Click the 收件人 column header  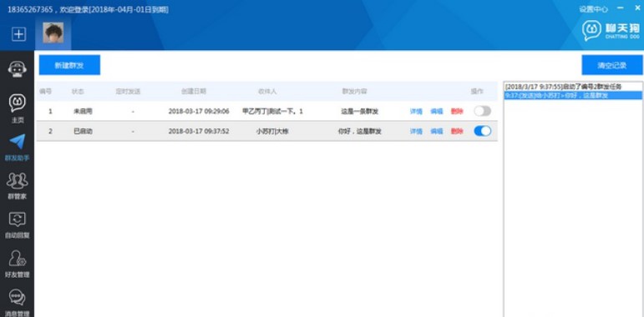[267, 92]
